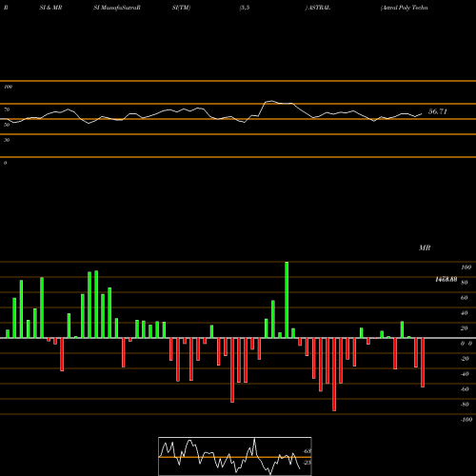Click the 'SI MunafaSutraR' header text
Screen dimensions: 476x476
[x=117, y=8]
